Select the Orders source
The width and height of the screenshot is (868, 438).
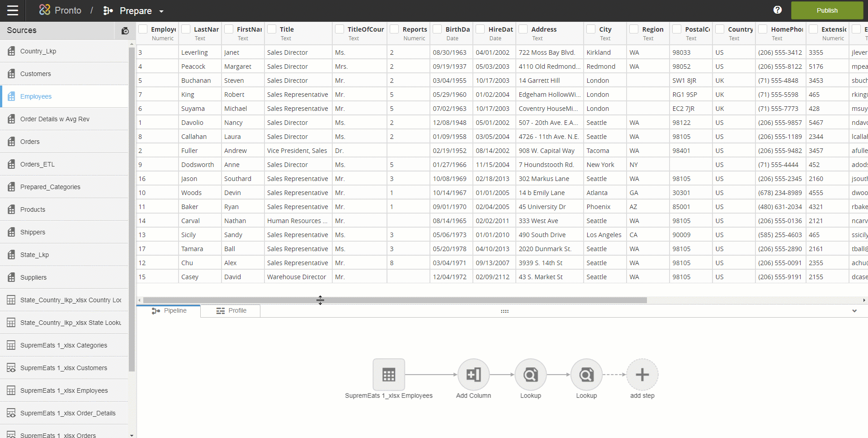64,142
